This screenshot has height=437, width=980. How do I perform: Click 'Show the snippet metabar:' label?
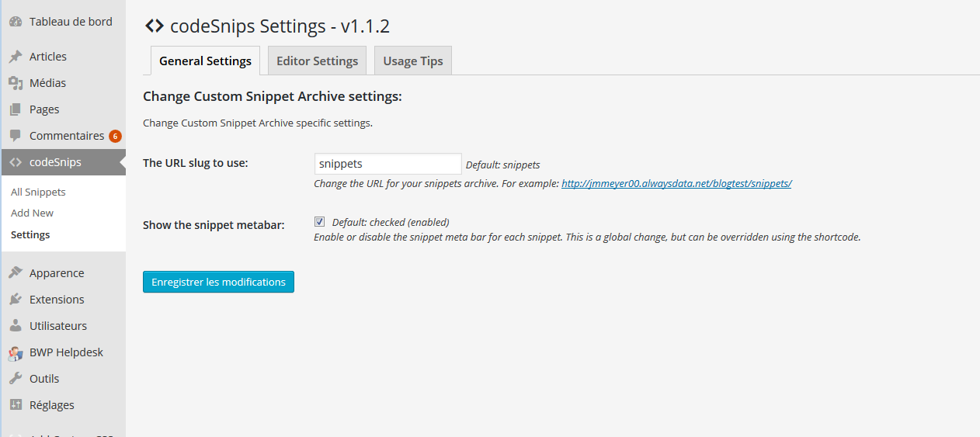coord(214,225)
